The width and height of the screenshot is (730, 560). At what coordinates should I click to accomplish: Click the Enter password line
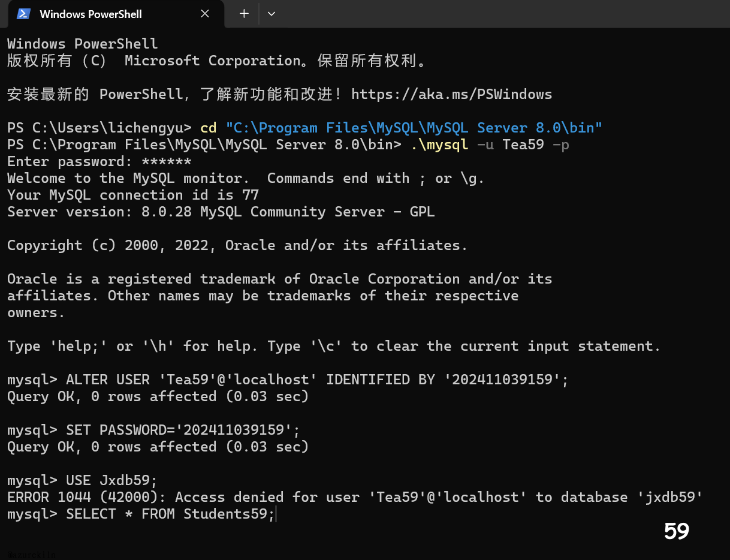click(x=99, y=161)
